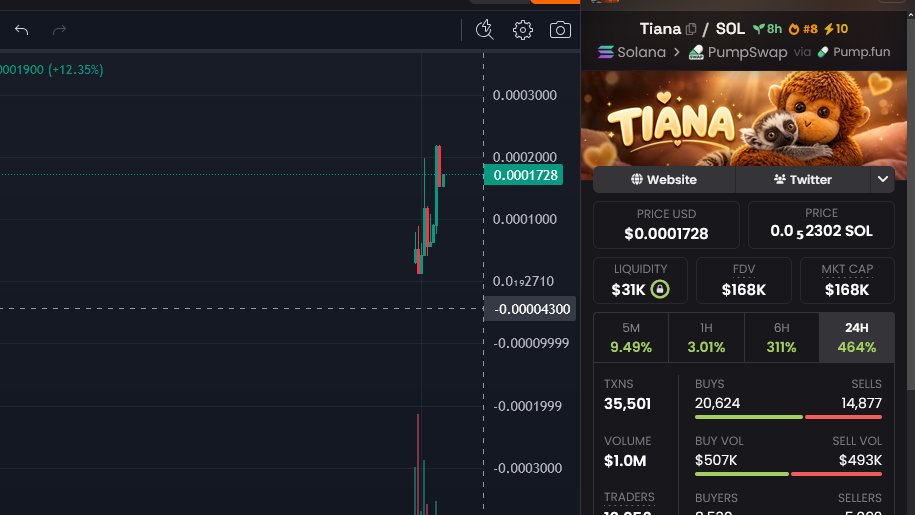The height and width of the screenshot is (515, 915).
Task: Click the MKT CAP $168K box
Action: (x=847, y=281)
